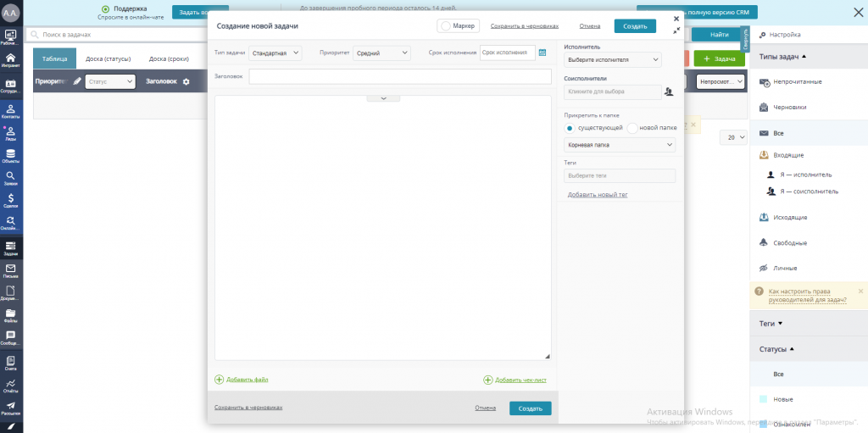Open the Исполнитель dropdown
This screenshot has width=868, height=433.
pyautogui.click(x=612, y=60)
